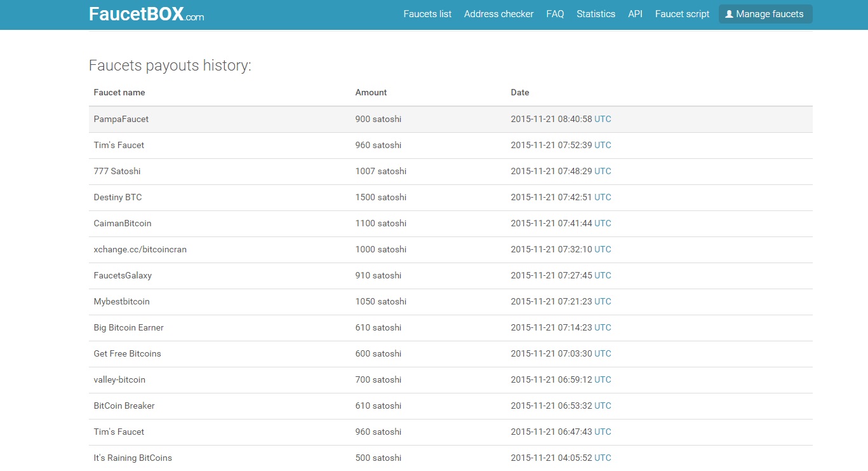Image resolution: width=868 pixels, height=471 pixels.
Task: Select the It's Raining BitCoins name
Action: (133, 458)
